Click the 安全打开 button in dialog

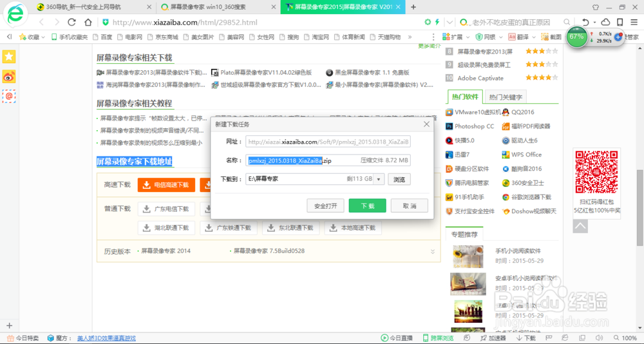tap(325, 206)
